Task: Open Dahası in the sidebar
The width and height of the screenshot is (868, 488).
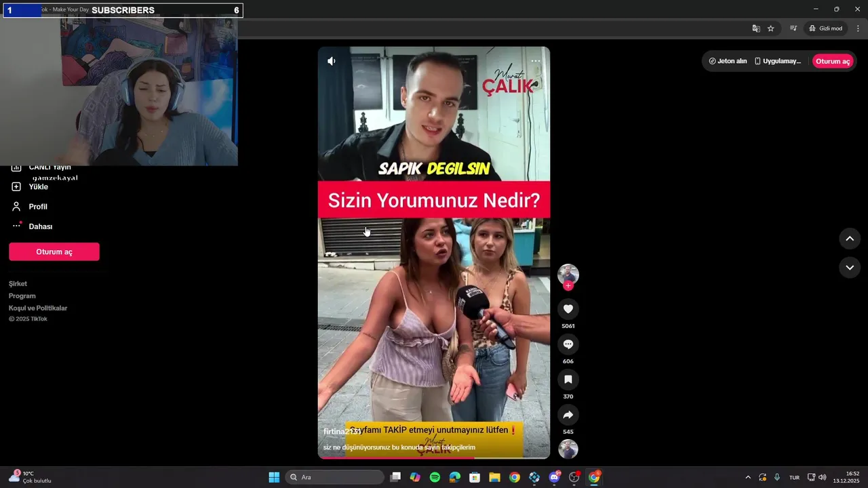Action: click(x=33, y=226)
